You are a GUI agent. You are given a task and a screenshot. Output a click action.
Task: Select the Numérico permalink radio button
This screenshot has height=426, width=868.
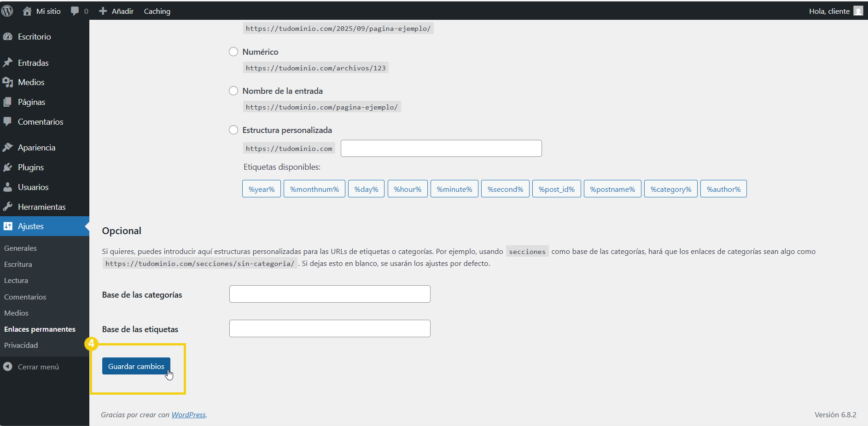(x=233, y=52)
